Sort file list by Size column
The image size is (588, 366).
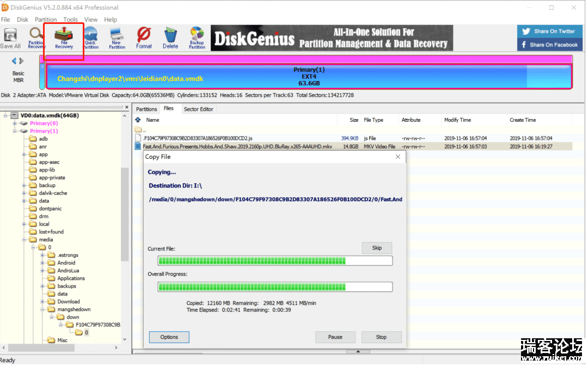[354, 120]
